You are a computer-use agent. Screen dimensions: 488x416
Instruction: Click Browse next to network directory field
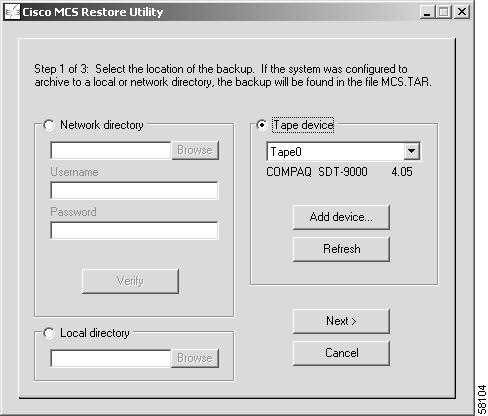[195, 150]
